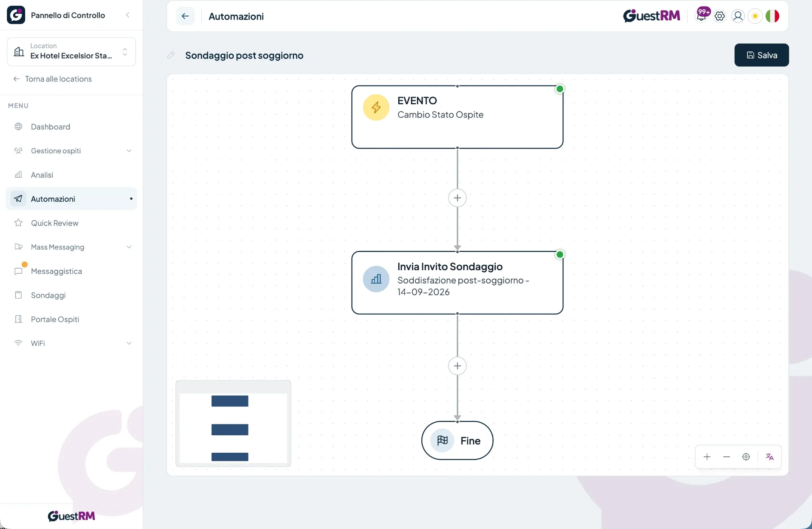Image resolution: width=812 pixels, height=529 pixels.
Task: Save the automation with Salva
Action: pos(761,55)
